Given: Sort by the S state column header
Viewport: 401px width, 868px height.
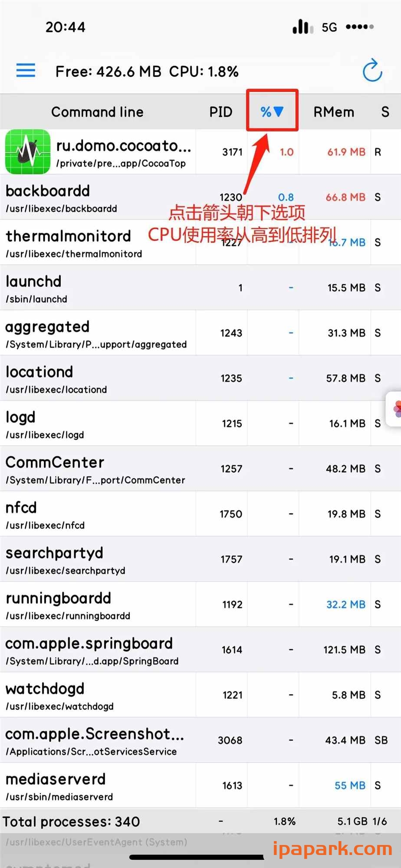Looking at the screenshot, I should click(385, 112).
